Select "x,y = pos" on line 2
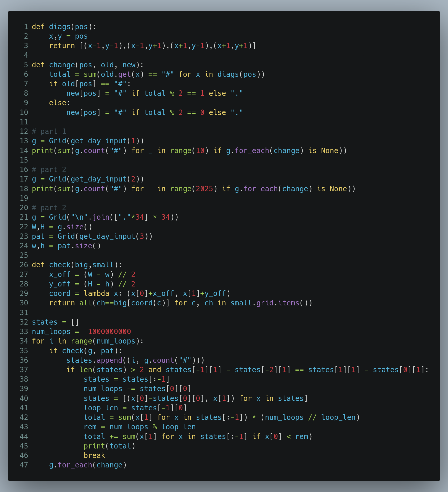448x492 pixels. pos(68,36)
